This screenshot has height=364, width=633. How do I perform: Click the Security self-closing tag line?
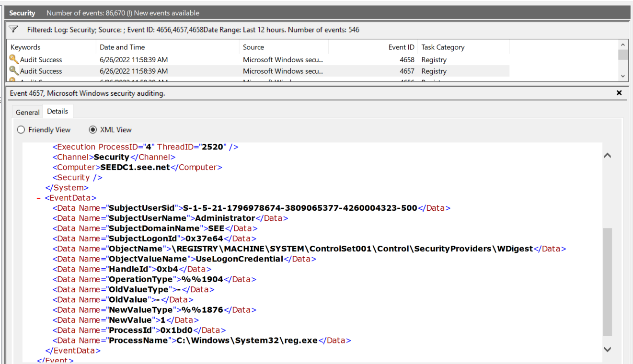pyautogui.click(x=78, y=177)
